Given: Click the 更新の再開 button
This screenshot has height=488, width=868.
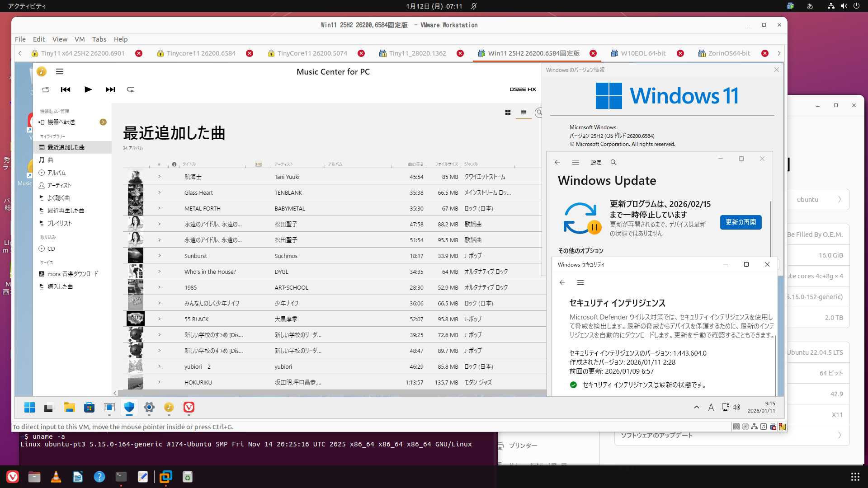Looking at the screenshot, I should (741, 222).
